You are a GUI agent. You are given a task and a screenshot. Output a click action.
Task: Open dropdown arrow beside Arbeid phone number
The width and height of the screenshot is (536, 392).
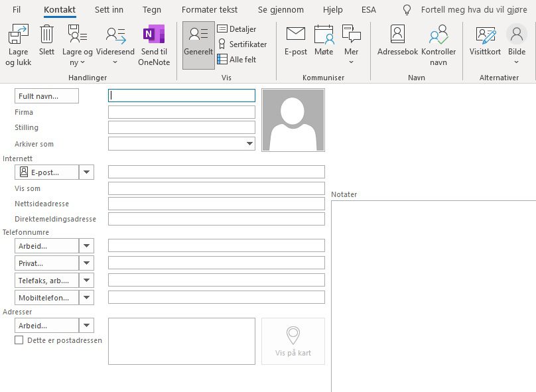point(86,245)
